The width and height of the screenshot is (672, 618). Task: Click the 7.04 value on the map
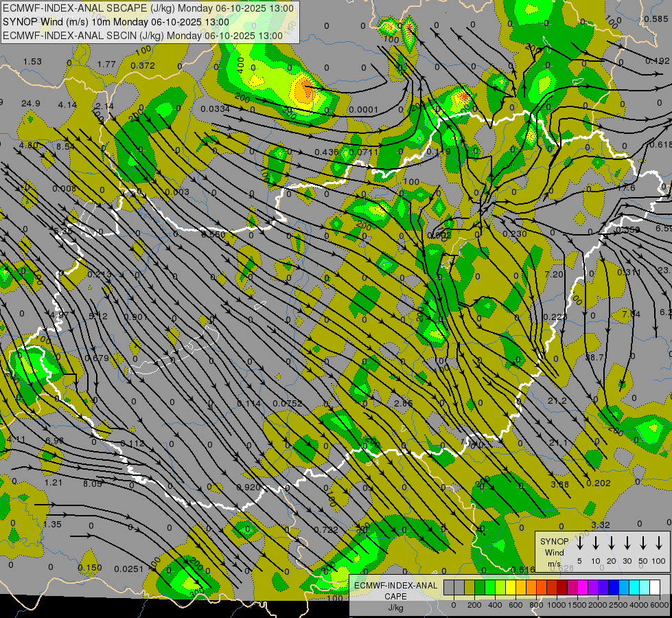pyautogui.click(x=632, y=314)
